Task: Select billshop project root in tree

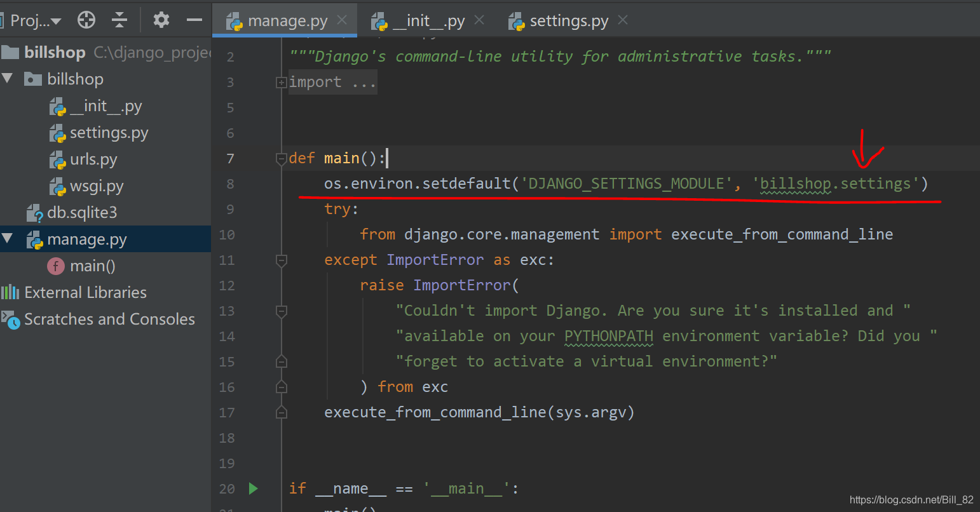Action: click(105, 52)
